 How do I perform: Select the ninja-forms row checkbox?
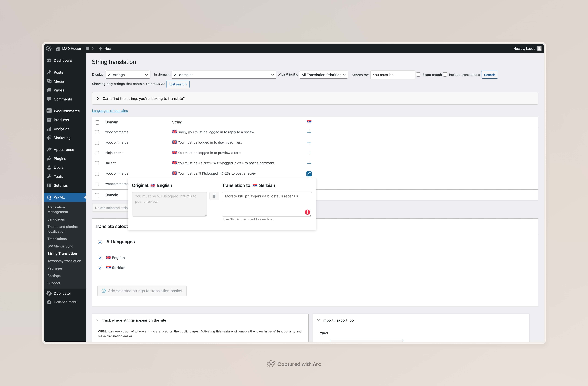[x=97, y=153]
